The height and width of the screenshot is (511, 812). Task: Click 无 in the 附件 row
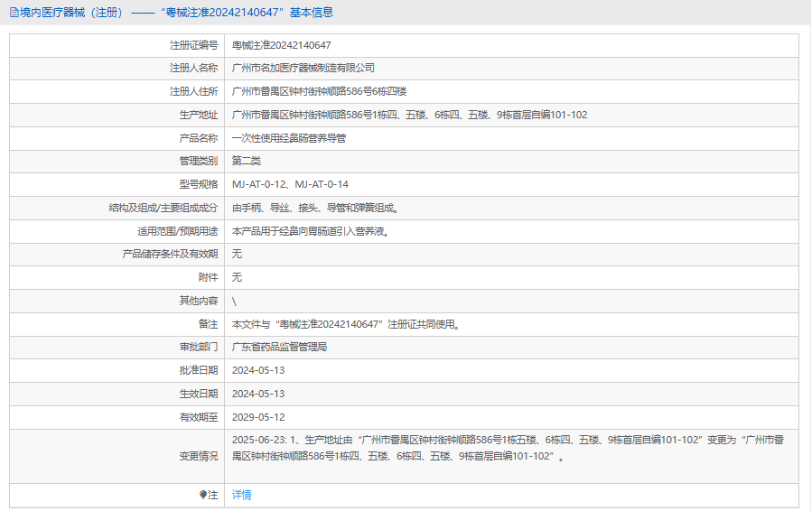[237, 277]
